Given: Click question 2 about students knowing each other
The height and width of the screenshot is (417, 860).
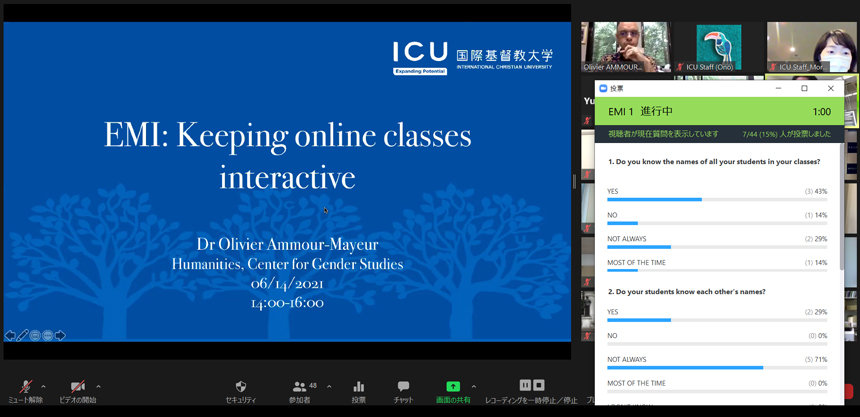Looking at the screenshot, I should pyautogui.click(x=687, y=292).
